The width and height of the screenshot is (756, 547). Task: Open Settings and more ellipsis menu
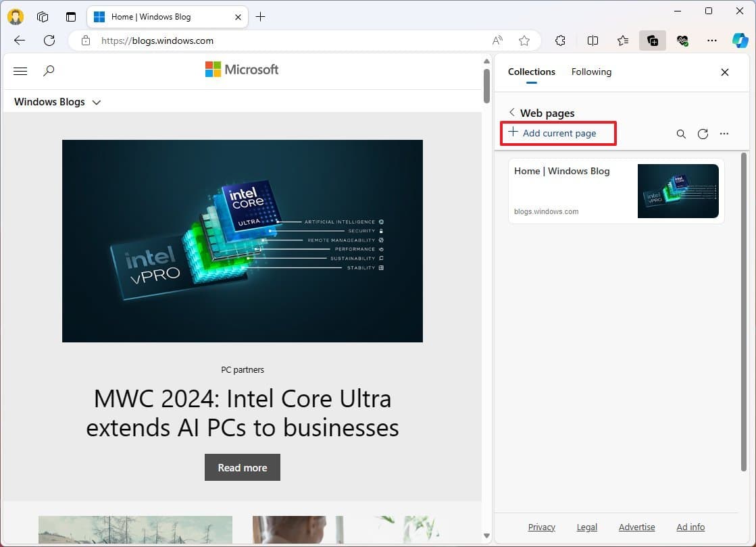711,41
